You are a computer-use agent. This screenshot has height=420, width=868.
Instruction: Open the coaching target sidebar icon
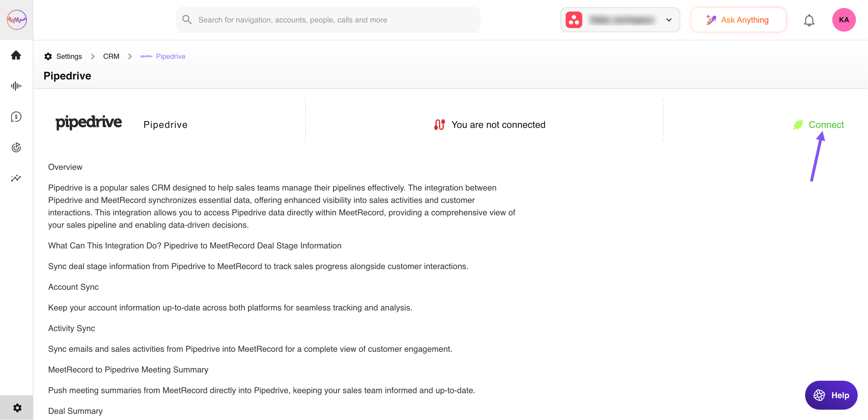tap(16, 147)
